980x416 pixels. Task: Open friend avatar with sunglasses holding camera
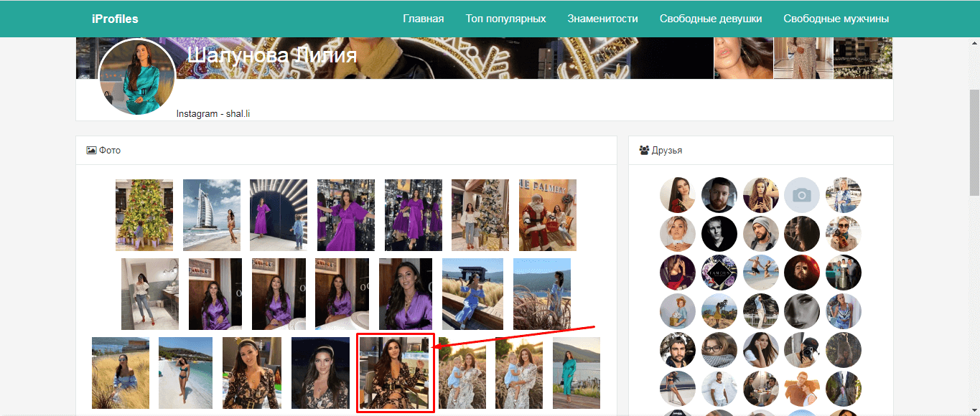point(844,234)
